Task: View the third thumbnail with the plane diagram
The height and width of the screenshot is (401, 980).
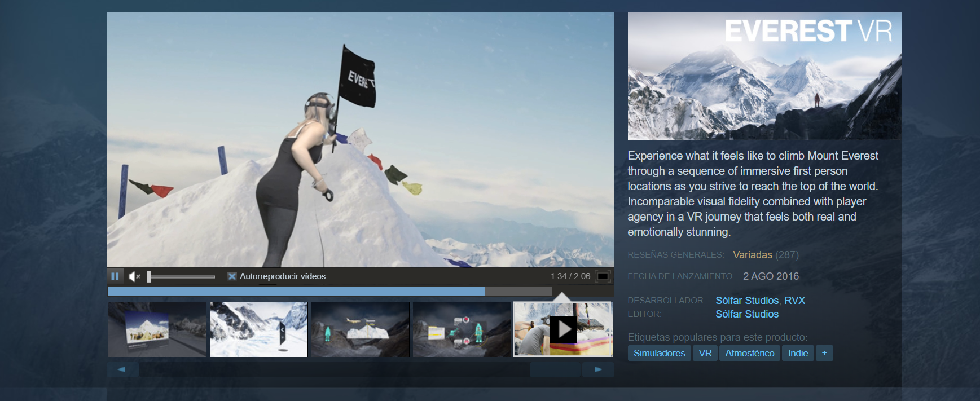Action: [360, 329]
